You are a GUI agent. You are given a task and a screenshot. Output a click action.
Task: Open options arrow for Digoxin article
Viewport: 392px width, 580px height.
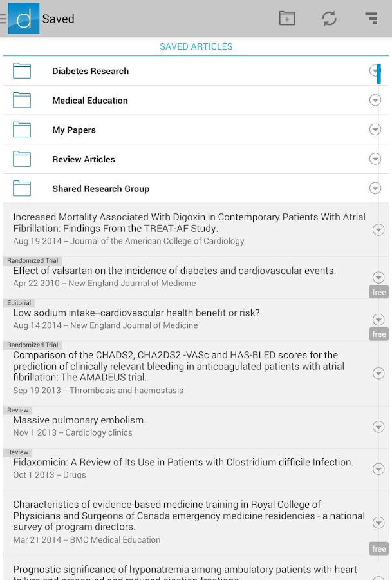(378, 230)
